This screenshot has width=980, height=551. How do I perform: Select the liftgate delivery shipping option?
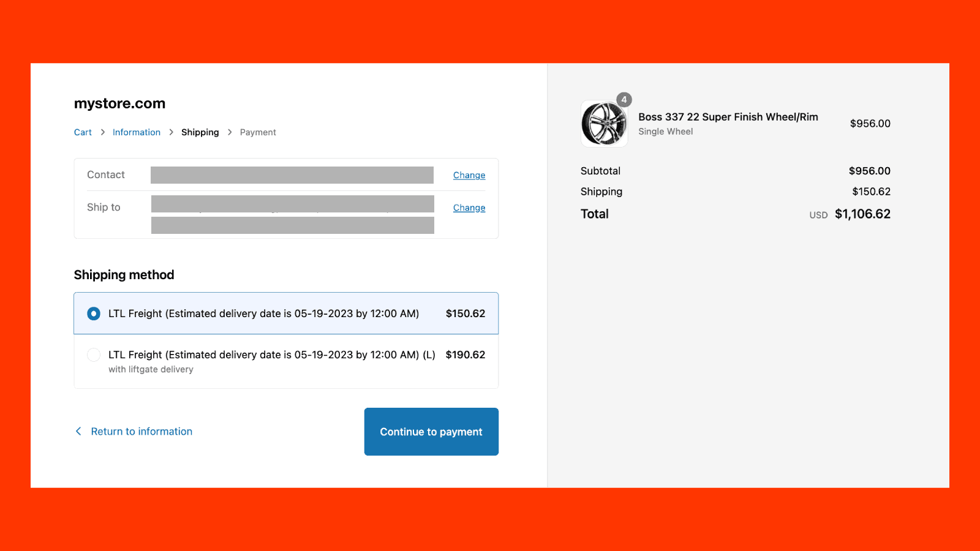(x=93, y=354)
